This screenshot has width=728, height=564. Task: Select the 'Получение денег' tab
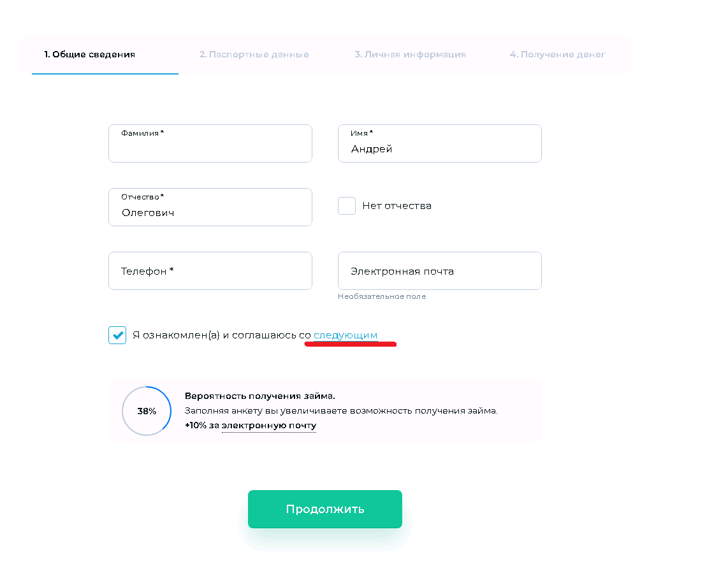pos(557,55)
